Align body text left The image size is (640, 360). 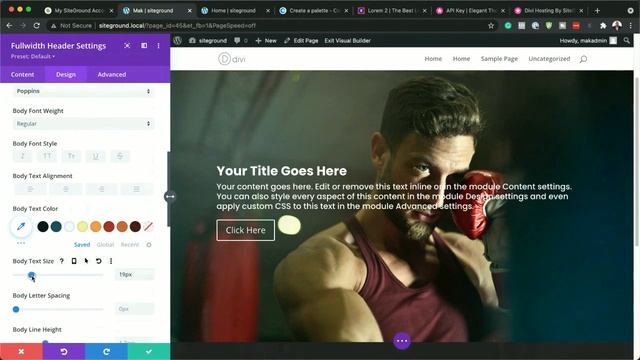click(31, 189)
